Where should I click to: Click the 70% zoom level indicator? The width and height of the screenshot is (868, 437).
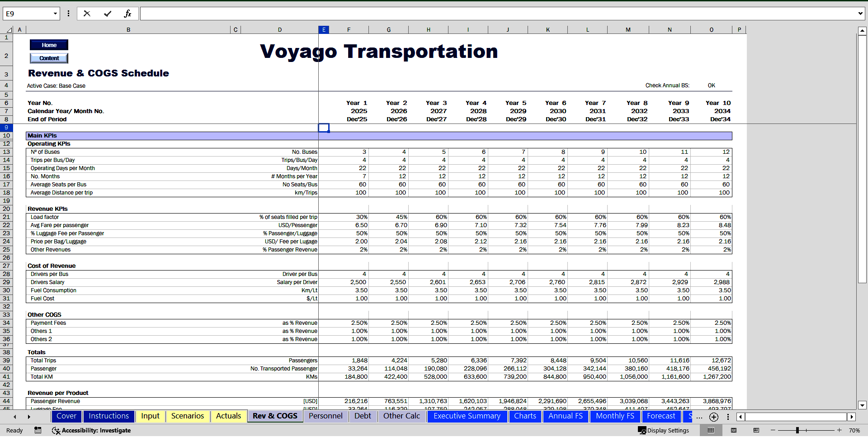854,430
